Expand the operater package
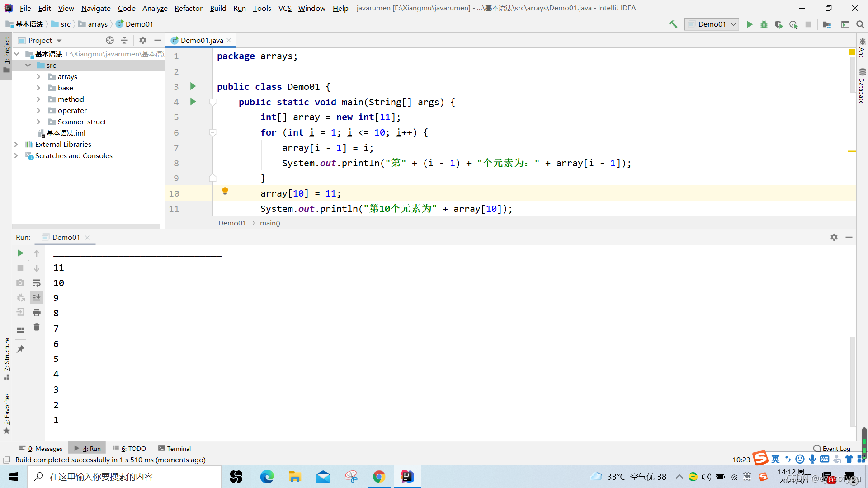The height and width of the screenshot is (488, 868). (39, 110)
